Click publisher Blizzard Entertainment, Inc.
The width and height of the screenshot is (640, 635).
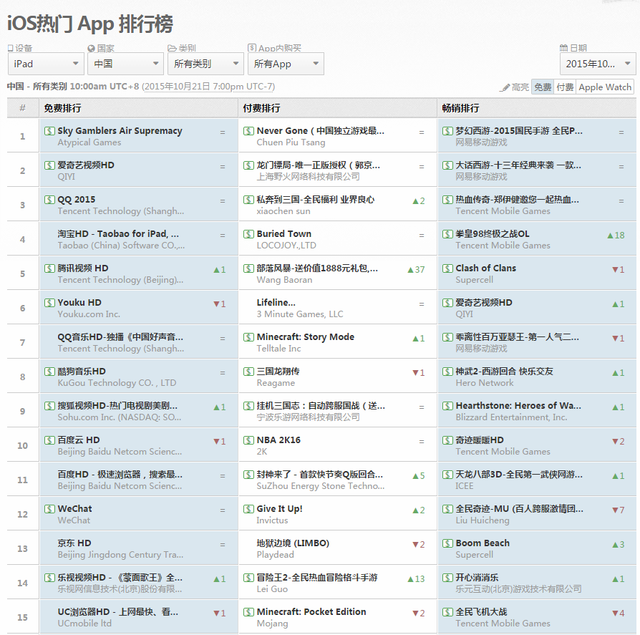[x=511, y=417]
